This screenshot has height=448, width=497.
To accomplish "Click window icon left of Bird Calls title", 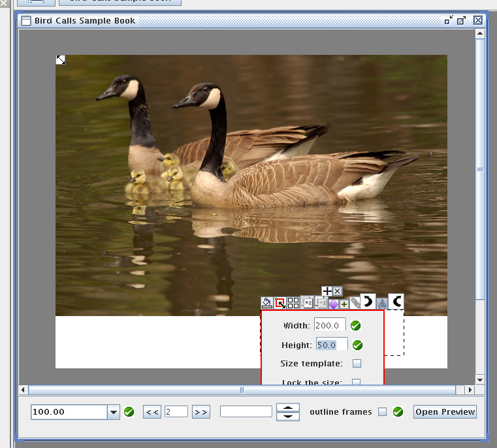I will tap(26, 21).
